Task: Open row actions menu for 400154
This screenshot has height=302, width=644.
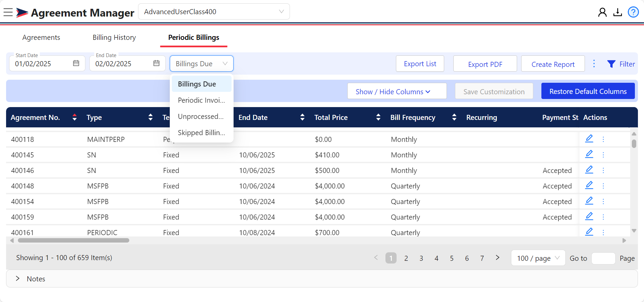Action: [x=603, y=201]
